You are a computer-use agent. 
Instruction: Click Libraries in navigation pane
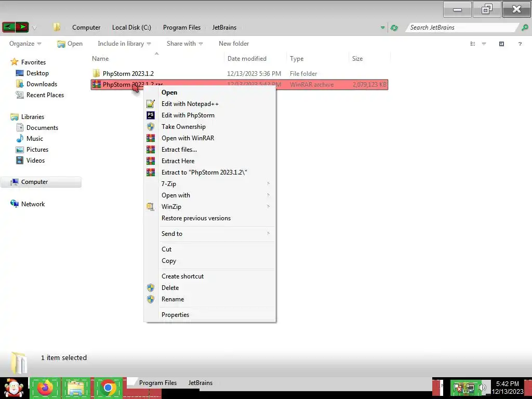tap(33, 117)
